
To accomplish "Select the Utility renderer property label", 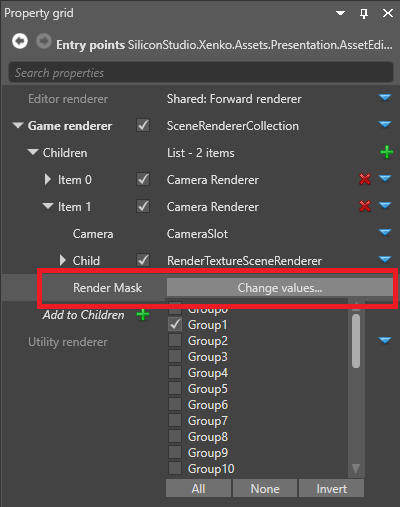I will (68, 342).
